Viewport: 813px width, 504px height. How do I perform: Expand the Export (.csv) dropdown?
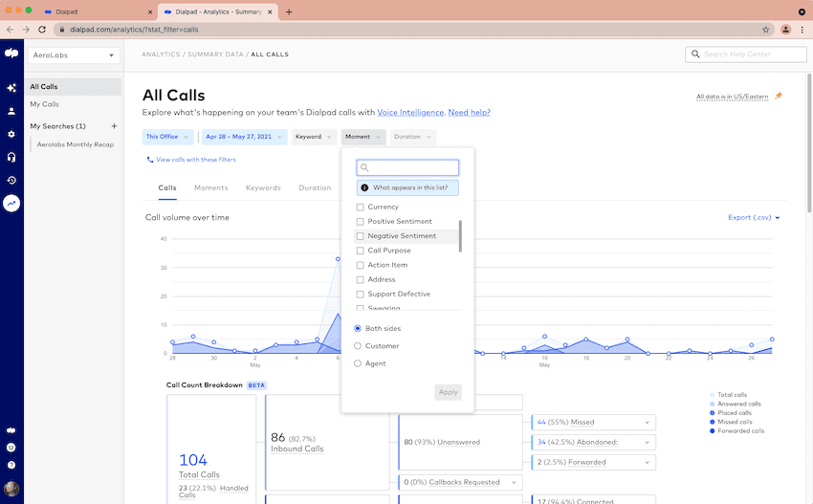754,218
